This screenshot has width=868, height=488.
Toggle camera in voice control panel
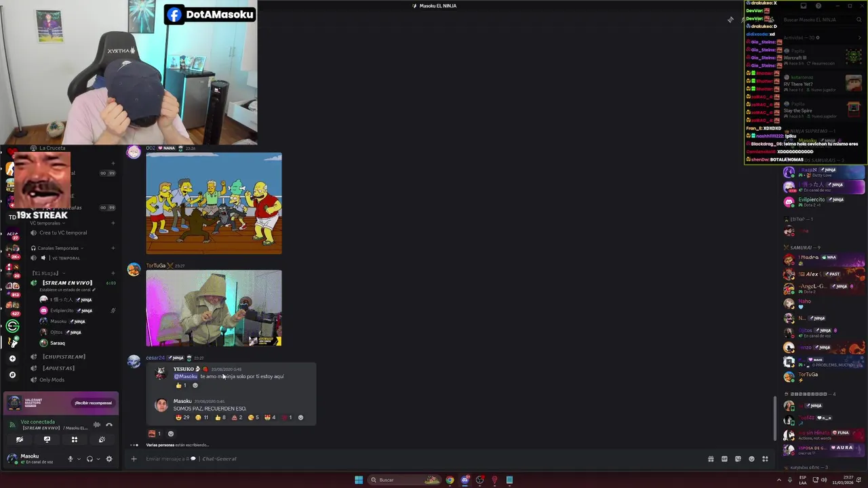(20, 439)
